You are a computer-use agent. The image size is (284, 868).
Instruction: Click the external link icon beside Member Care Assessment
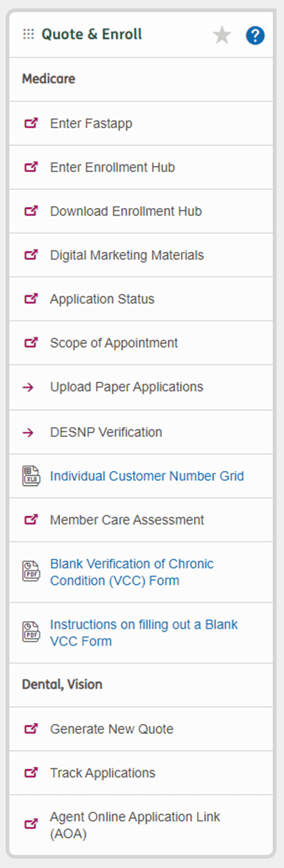pyautogui.click(x=30, y=519)
